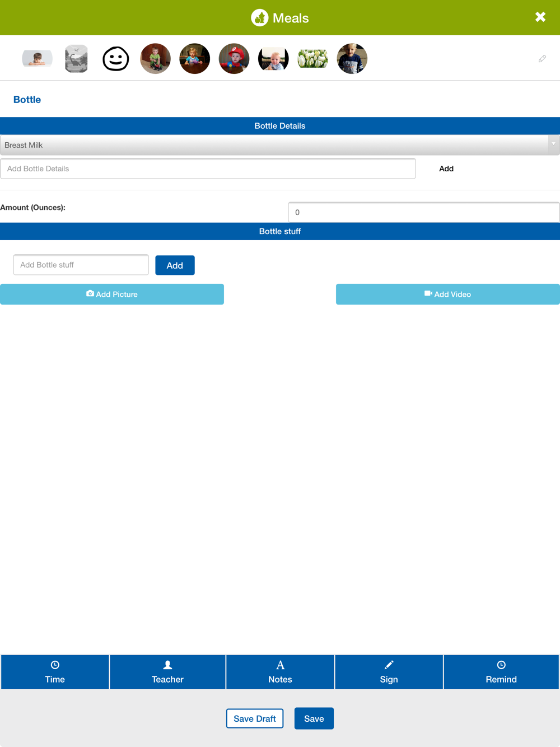Click Add next to Bottle Details field
Viewport: 560px width, 747px height.
446,169
